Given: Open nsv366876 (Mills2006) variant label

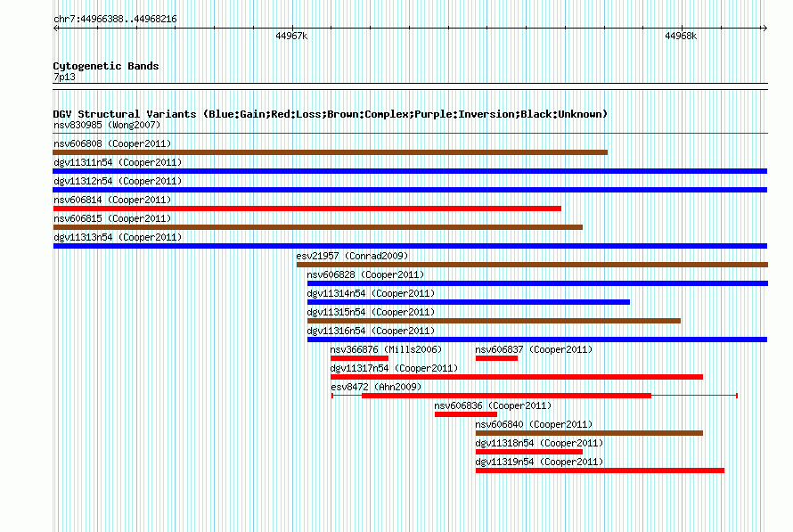Looking at the screenshot, I should point(386,349).
